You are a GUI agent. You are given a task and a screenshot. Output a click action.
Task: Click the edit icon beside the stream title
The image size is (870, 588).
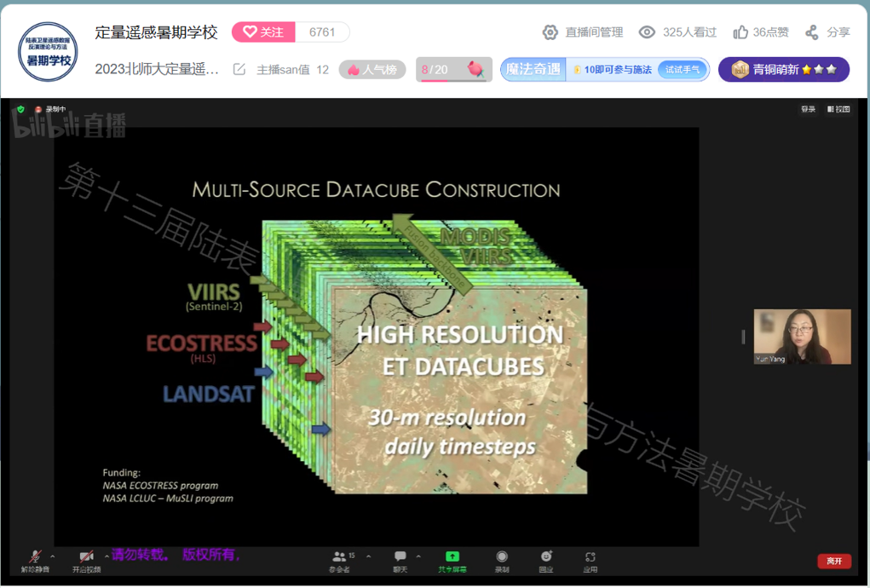coord(239,70)
